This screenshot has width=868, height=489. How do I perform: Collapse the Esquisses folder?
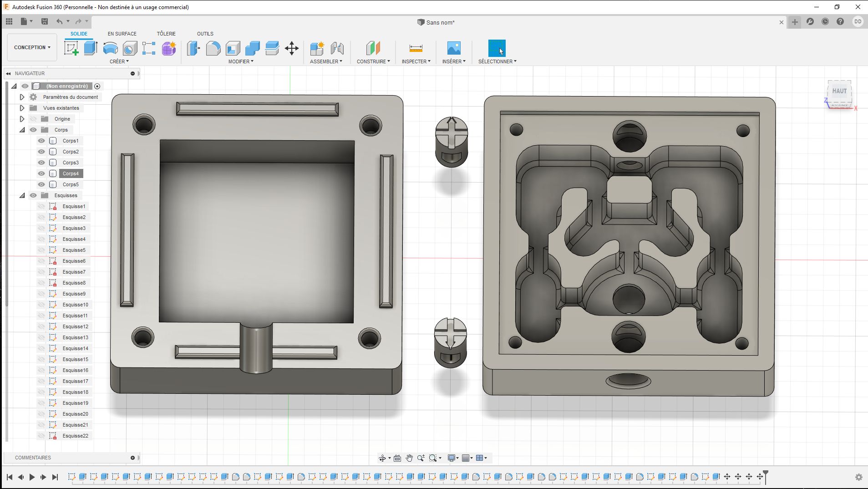(x=22, y=195)
